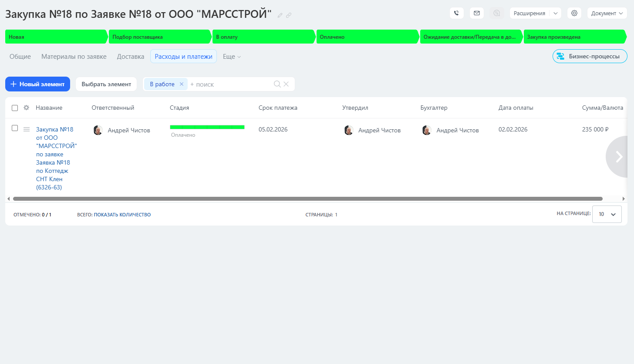Click the green Оплачено stage progress bar
Viewport: 634px width, 364px height.
[x=207, y=127]
